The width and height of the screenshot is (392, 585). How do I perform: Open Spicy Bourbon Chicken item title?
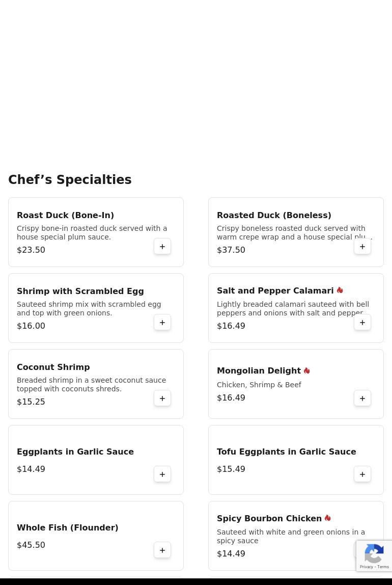pyautogui.click(x=269, y=519)
